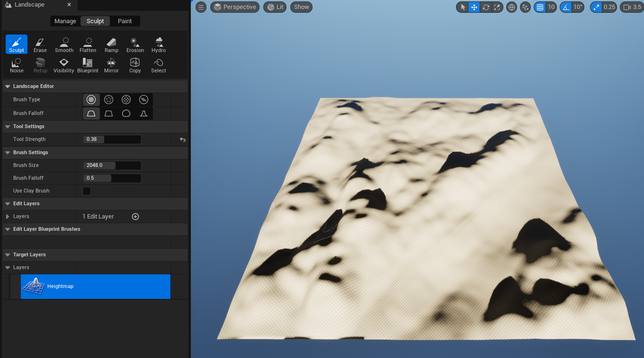Pick the Hydro erosion tool
The height and width of the screenshot is (358, 644).
point(159,44)
